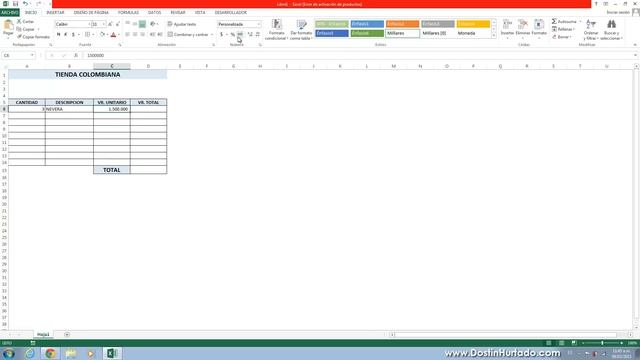Switch to the DESARROLLADOR tab

pyautogui.click(x=231, y=13)
